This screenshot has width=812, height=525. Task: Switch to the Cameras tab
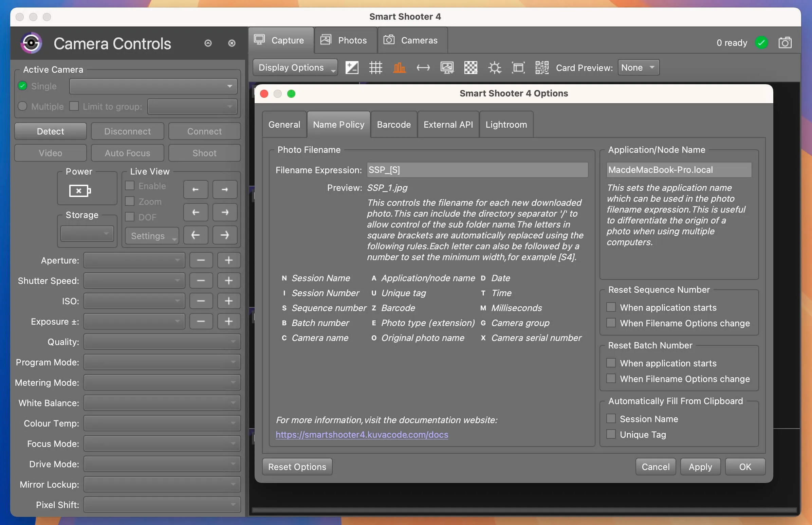click(413, 40)
